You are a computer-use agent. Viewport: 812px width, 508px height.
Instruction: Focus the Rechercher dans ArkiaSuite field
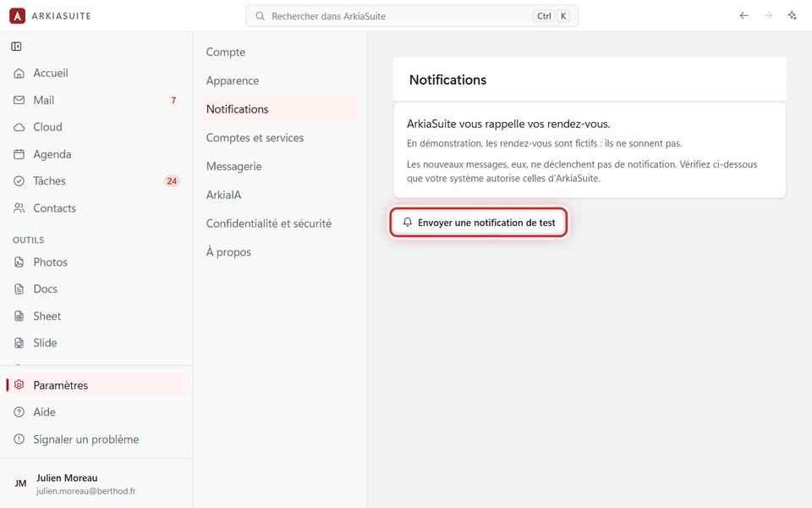coord(412,16)
